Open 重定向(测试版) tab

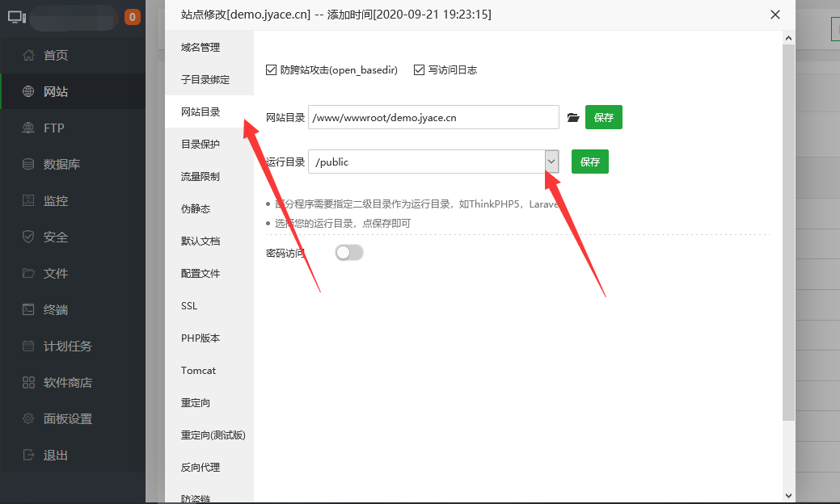coord(209,435)
